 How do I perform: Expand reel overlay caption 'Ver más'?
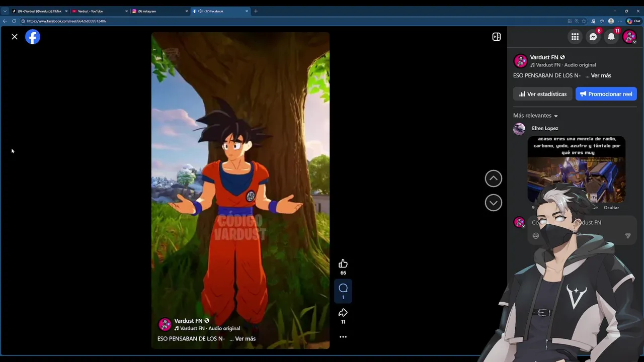coord(245,339)
